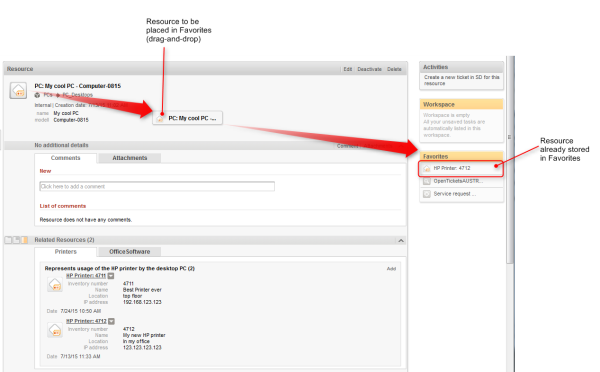The width and height of the screenshot is (600, 372).
Task: Open the OfficeSoftware tab
Action: [129, 252]
